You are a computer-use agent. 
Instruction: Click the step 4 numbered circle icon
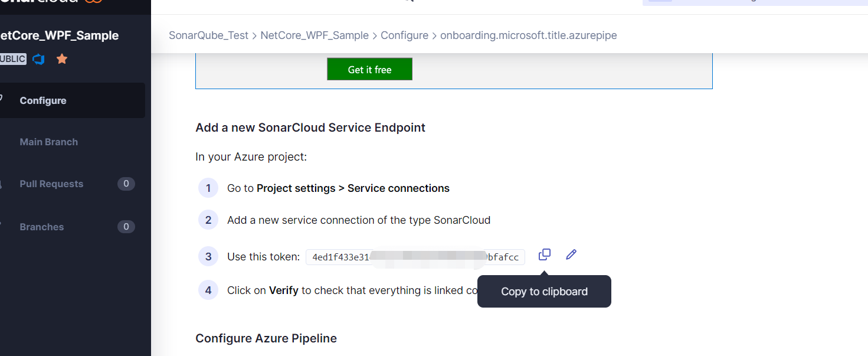click(x=208, y=290)
